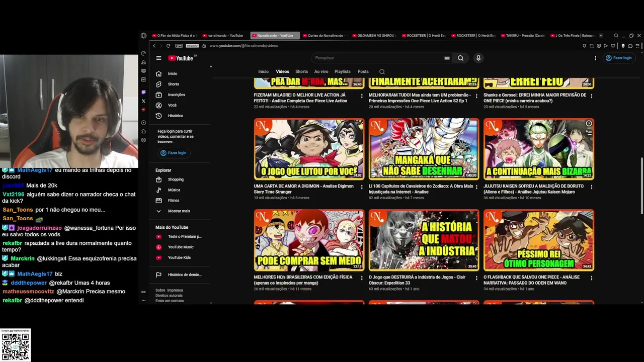Switch to the Posts tab
The image size is (644, 362).
coord(363,72)
